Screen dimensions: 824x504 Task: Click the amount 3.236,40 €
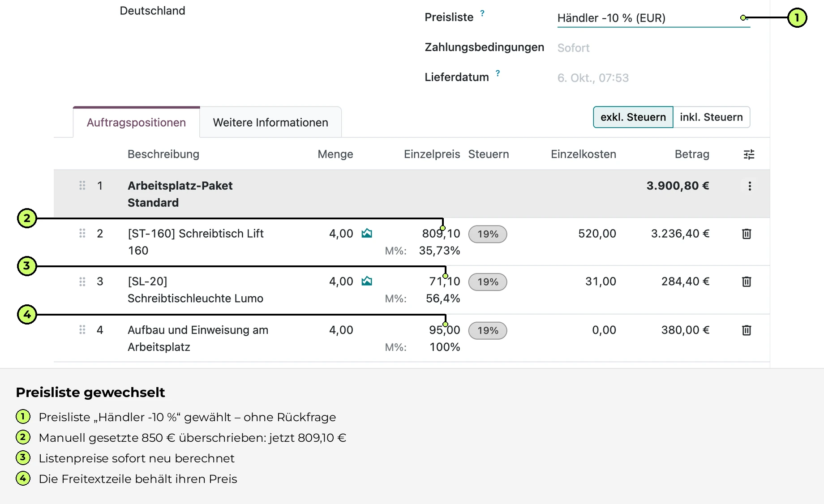[x=680, y=234]
